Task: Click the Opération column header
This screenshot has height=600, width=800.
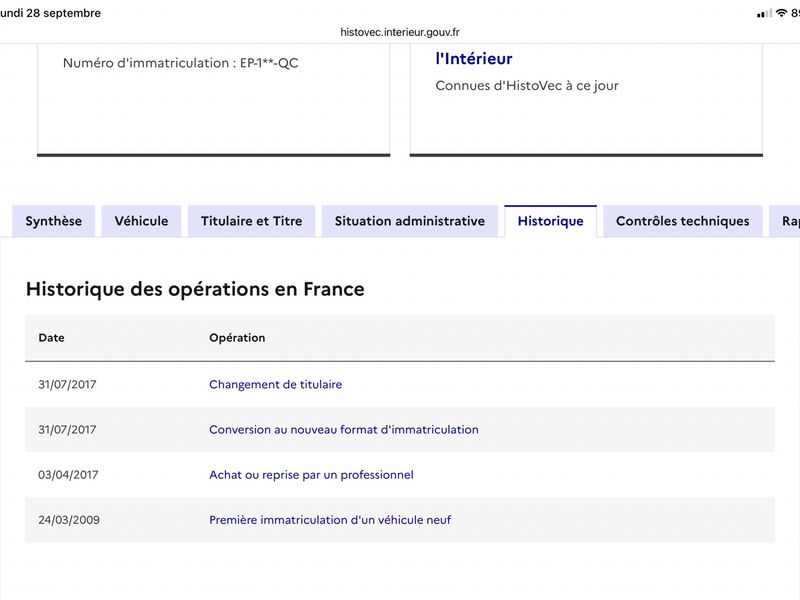Action: coord(237,338)
